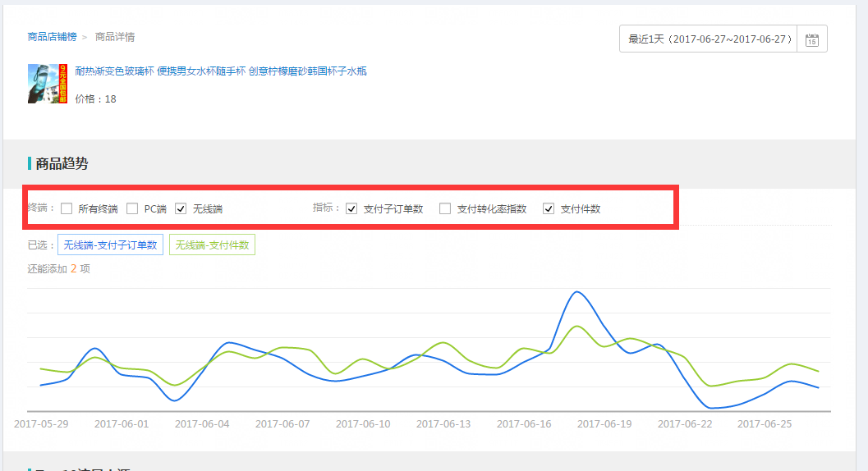Click the blue line's highest peak

pyautogui.click(x=577, y=292)
